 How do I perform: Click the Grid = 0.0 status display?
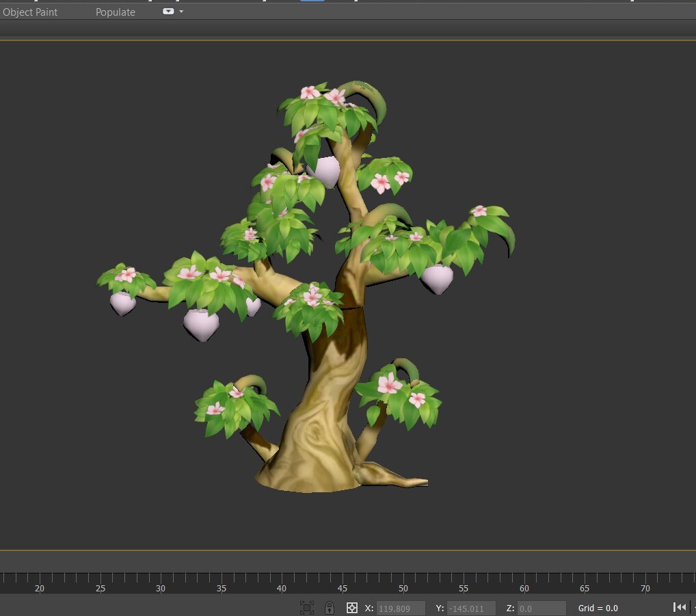pos(597,608)
